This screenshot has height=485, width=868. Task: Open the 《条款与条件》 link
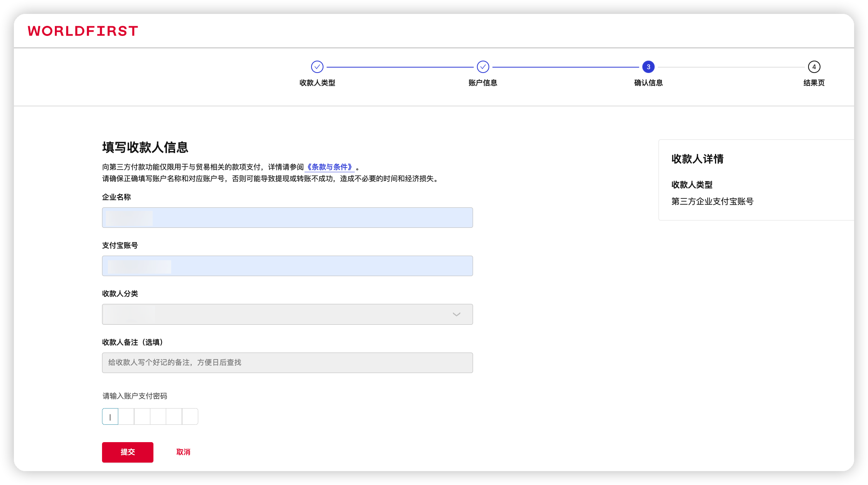click(330, 167)
